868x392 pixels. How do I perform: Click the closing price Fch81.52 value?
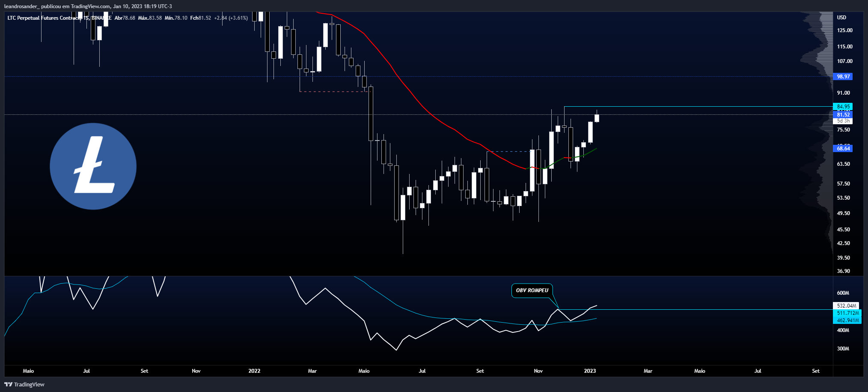tap(201, 18)
